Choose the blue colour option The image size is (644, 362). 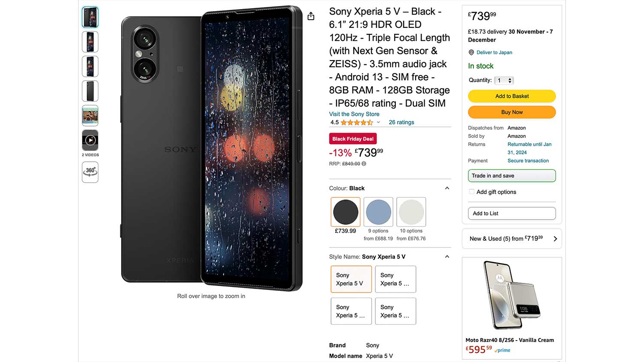pos(378,212)
